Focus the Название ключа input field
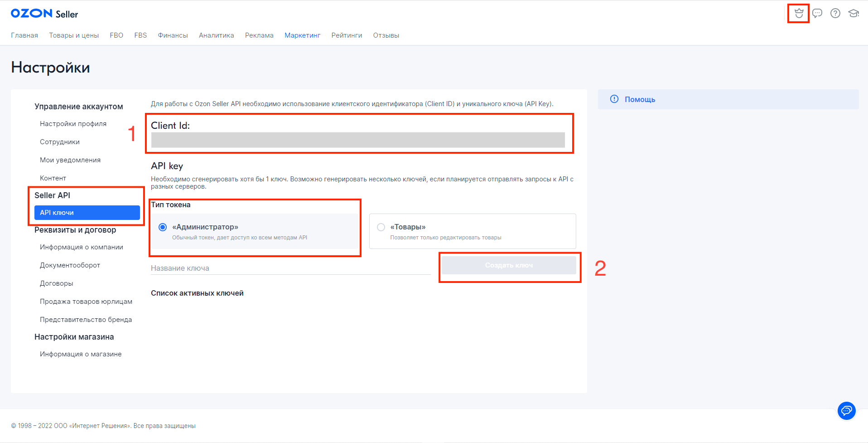868x443 pixels. click(290, 268)
